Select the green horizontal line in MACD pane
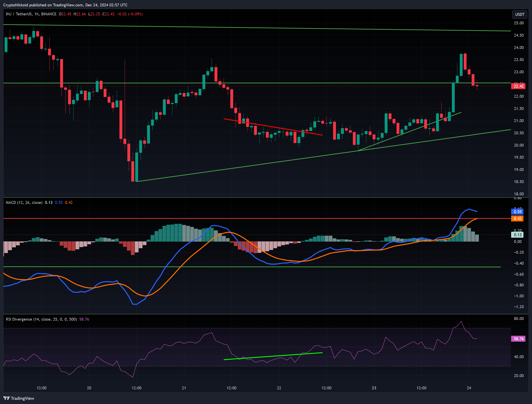Screen dimensions: 532x404 [252, 267]
